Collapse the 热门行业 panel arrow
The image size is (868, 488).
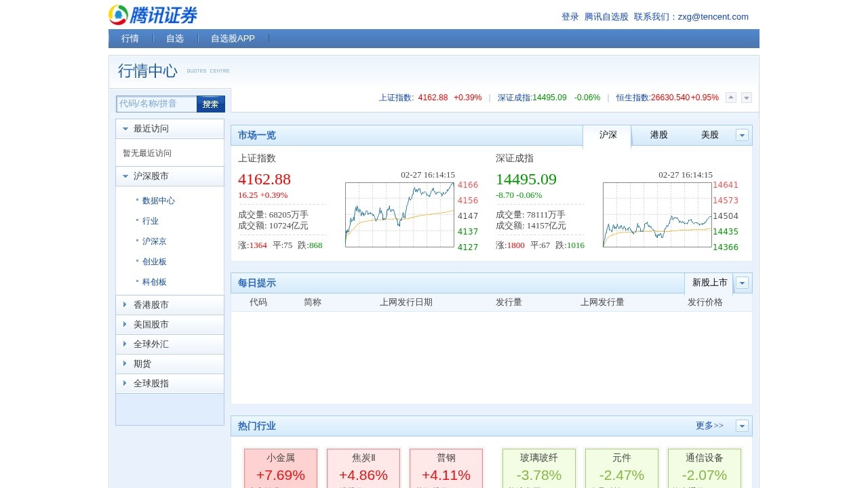tap(742, 426)
